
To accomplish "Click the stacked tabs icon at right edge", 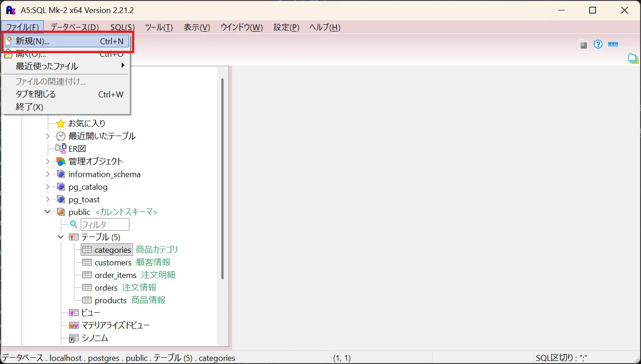I will click(x=633, y=59).
